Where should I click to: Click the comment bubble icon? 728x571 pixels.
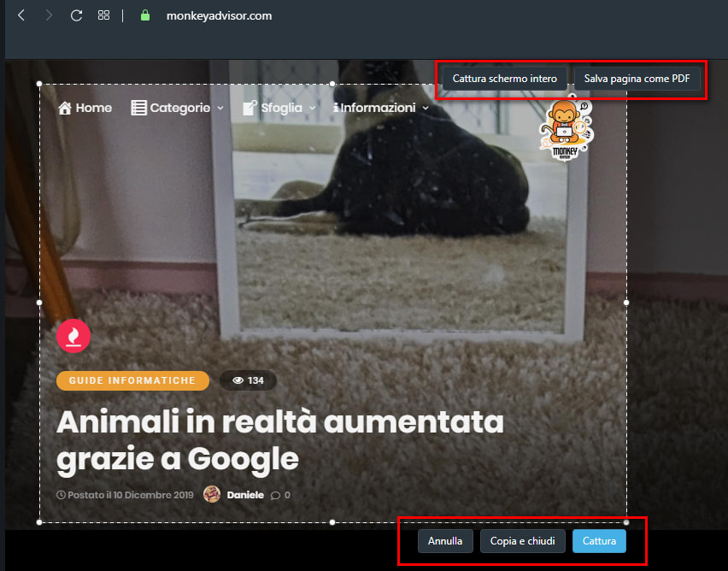click(x=275, y=495)
